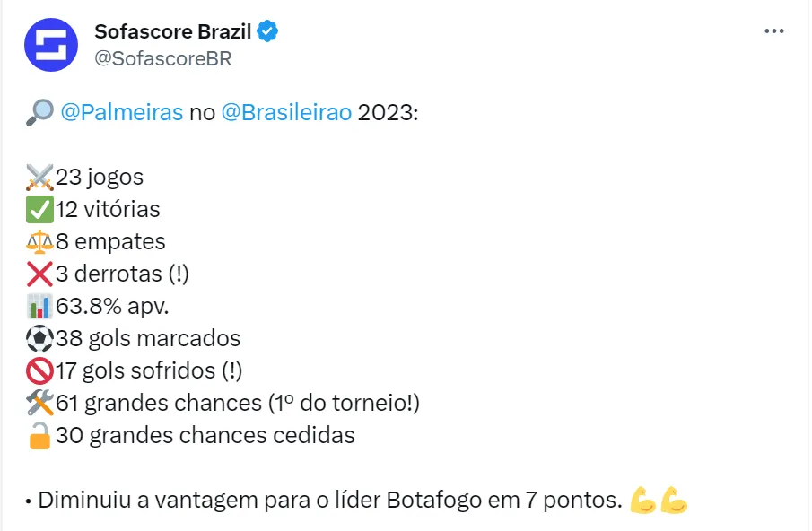
Task: Click the crossed swords emoji
Action: [x=40, y=178]
